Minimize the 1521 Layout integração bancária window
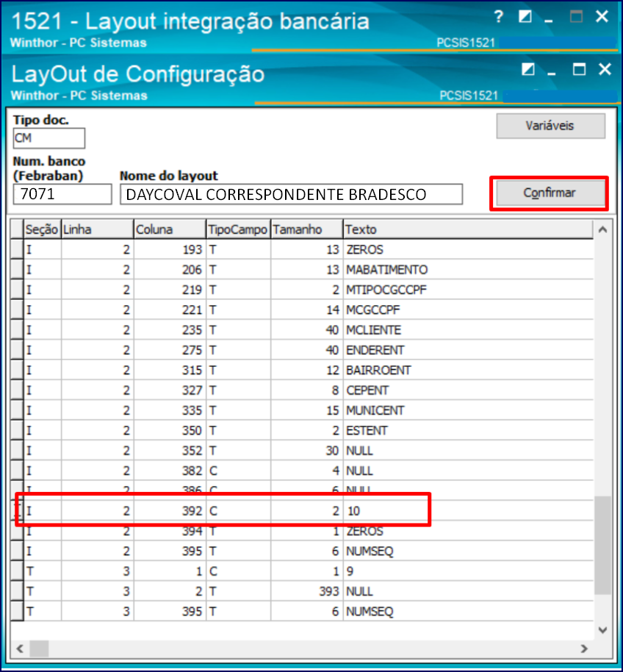Viewport: 623px width, 672px height. click(549, 20)
